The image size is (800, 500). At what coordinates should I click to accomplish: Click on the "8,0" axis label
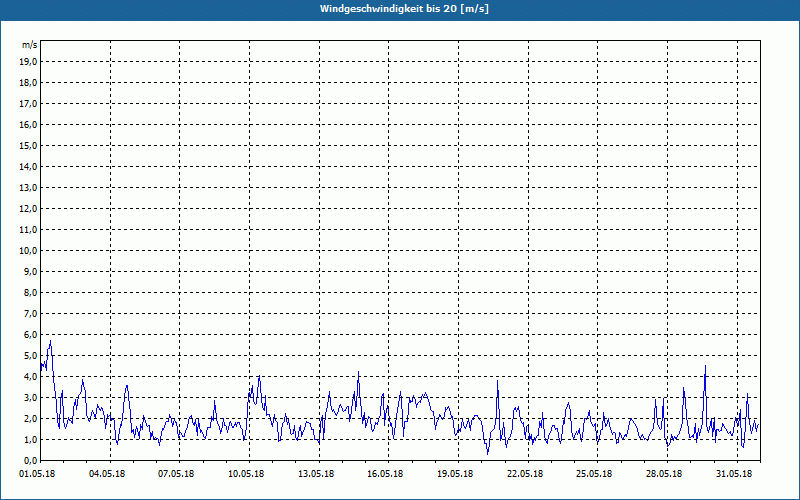click(x=30, y=292)
